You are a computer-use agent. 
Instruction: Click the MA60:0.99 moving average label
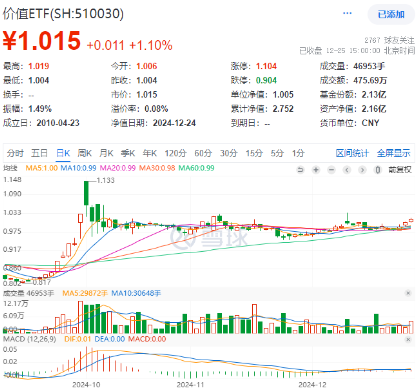196,168
